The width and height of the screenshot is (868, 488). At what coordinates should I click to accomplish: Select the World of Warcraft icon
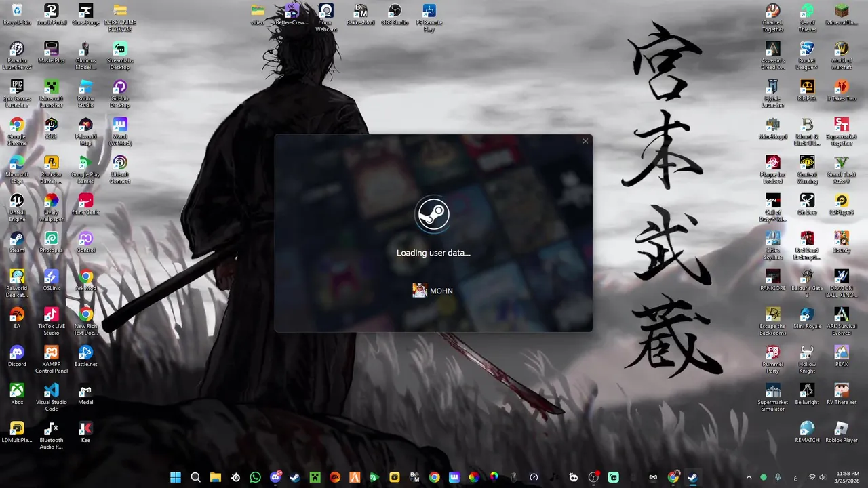point(842,56)
